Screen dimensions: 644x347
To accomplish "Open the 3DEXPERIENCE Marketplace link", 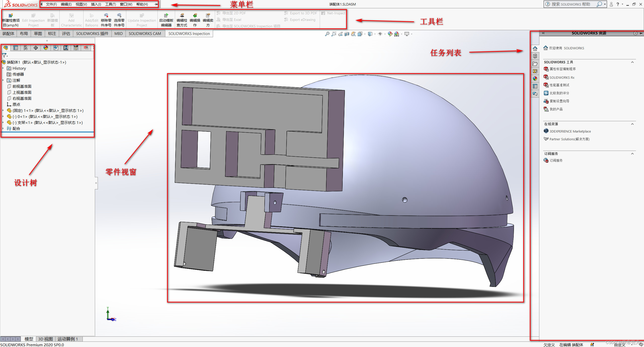I will [570, 131].
